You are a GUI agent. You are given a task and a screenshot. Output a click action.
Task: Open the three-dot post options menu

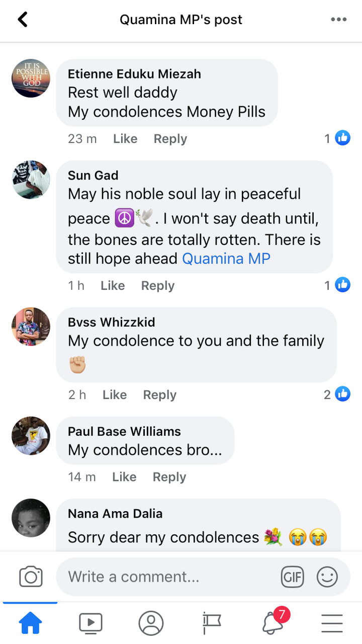coord(339,20)
